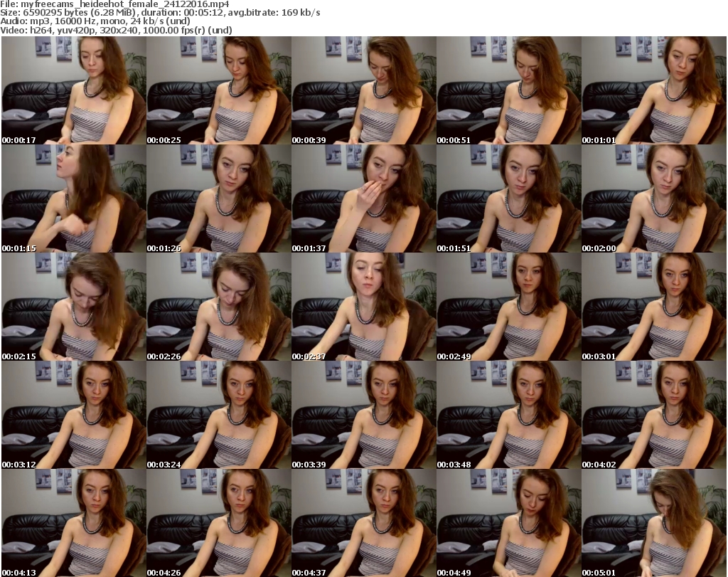The height and width of the screenshot is (577, 728).
Task: Select the thumbnail stamped 00:02:26
Action: pyautogui.click(x=219, y=307)
